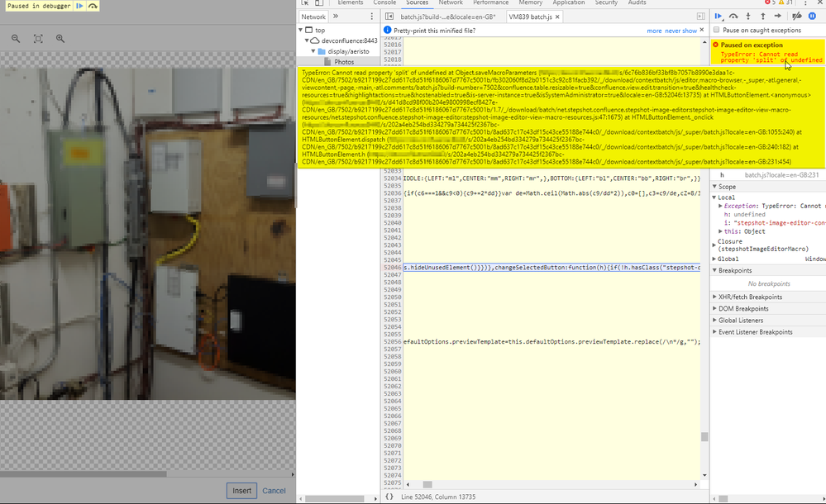Expand the Closure stepshotImageEditorMacro scope
This screenshot has width=826, height=504.
715,245
